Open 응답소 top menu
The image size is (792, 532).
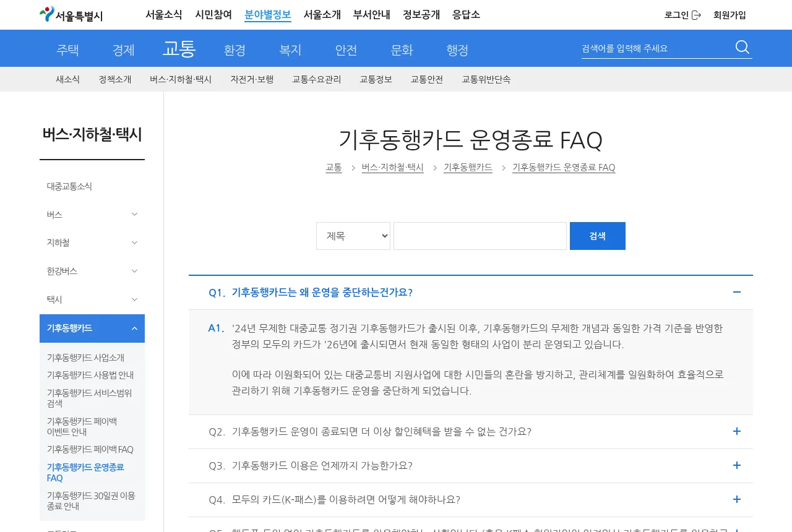point(466,15)
